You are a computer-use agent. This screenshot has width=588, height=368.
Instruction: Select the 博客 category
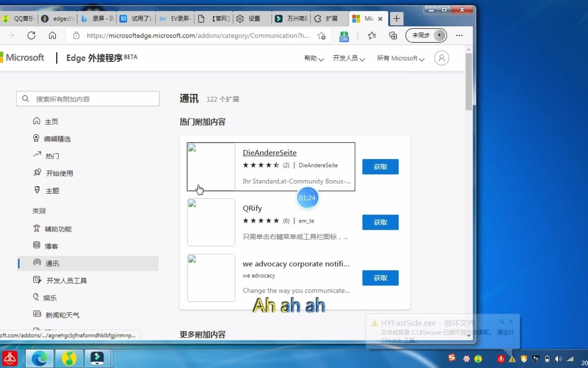[x=46, y=246]
